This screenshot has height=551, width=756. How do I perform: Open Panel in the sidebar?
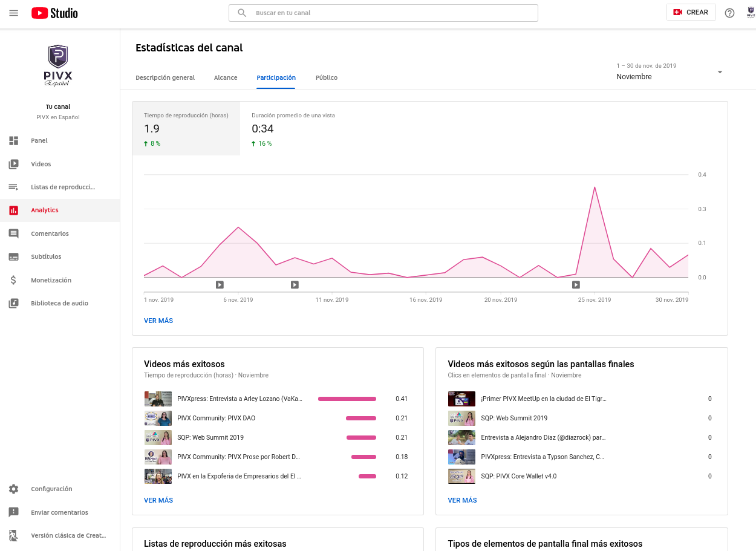coord(60,140)
